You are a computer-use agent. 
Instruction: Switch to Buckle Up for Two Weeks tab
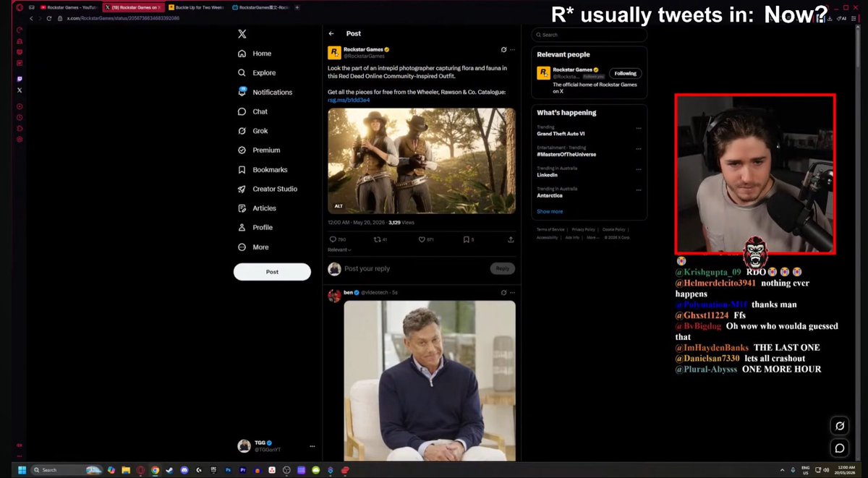tap(195, 7)
